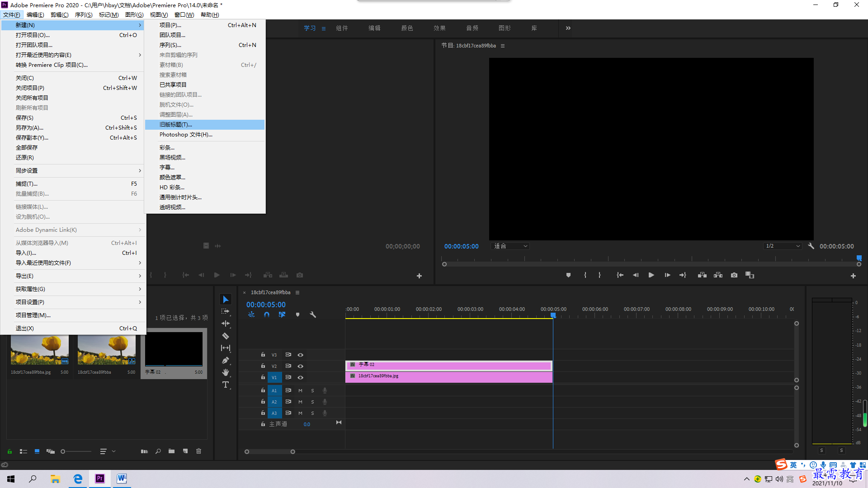Image resolution: width=868 pixels, height=488 pixels.
Task: Choose 颜色遮罩... from New submenu
Action: point(205,178)
